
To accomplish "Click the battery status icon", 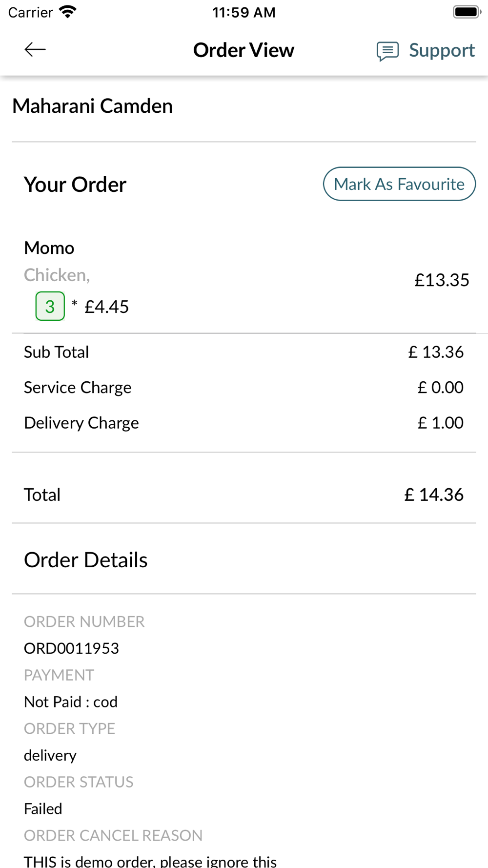I will point(467,12).
